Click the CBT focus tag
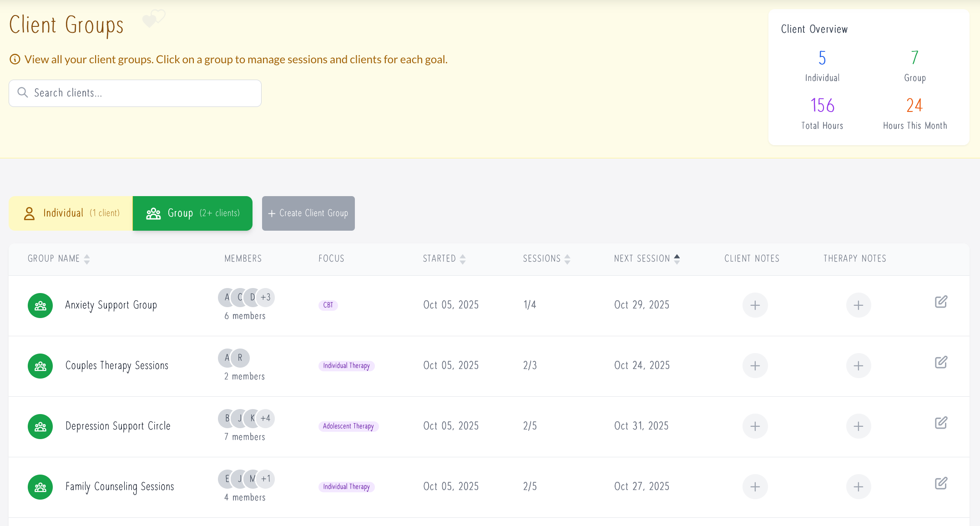This screenshot has width=980, height=526. click(x=328, y=305)
